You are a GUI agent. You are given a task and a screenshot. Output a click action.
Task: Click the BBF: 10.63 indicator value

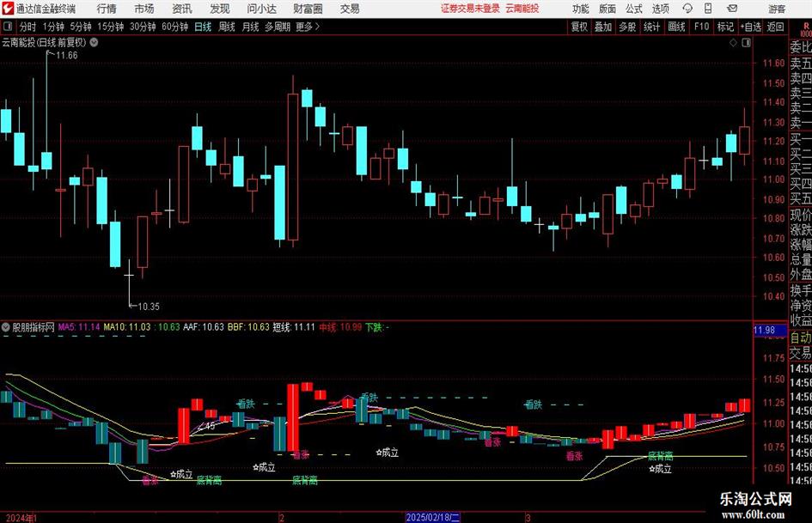tap(248, 326)
